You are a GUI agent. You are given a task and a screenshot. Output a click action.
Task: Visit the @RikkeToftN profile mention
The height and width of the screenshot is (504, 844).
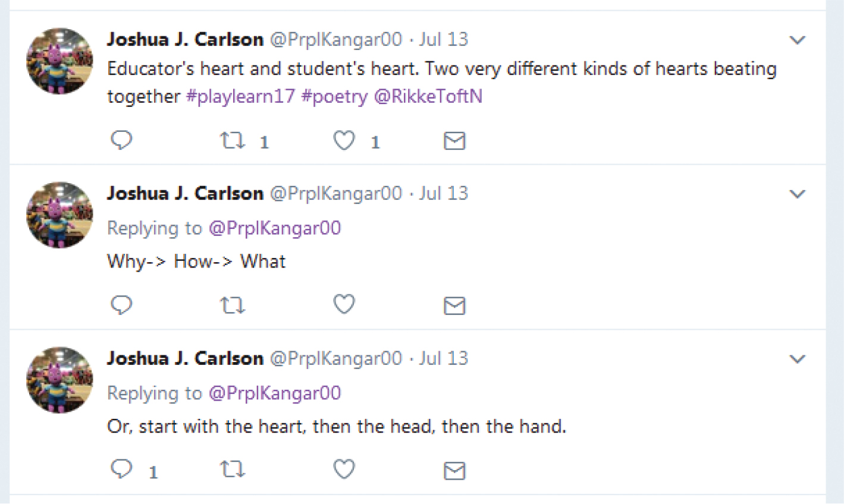[428, 96]
